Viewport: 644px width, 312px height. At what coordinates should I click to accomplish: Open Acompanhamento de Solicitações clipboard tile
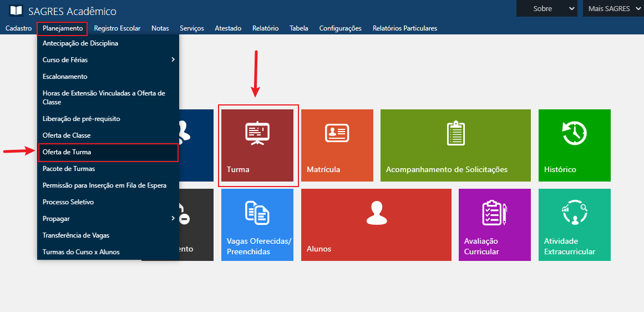pos(455,145)
